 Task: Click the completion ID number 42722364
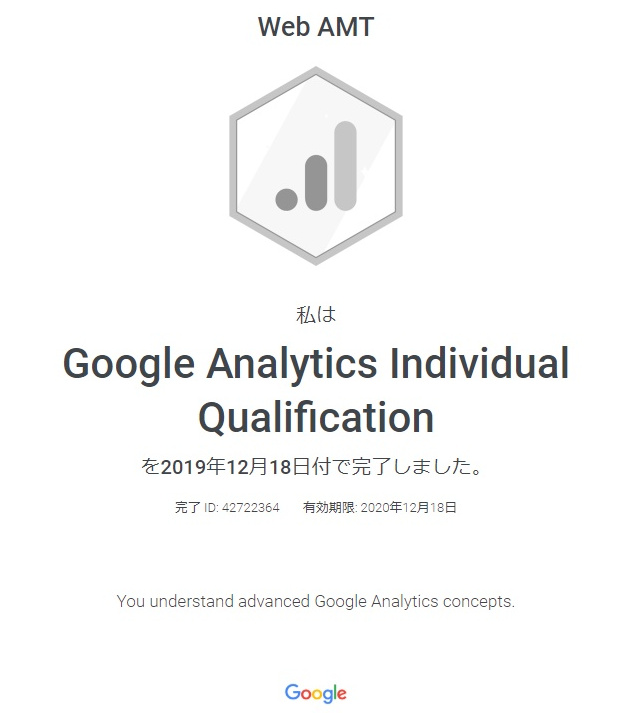pos(250,508)
